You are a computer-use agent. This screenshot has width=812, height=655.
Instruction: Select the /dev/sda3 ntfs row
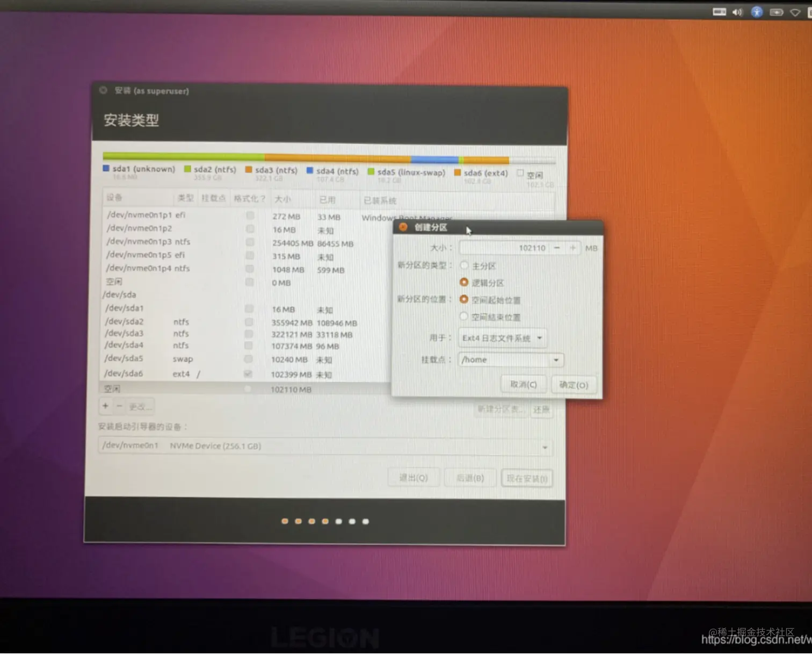tap(246, 334)
